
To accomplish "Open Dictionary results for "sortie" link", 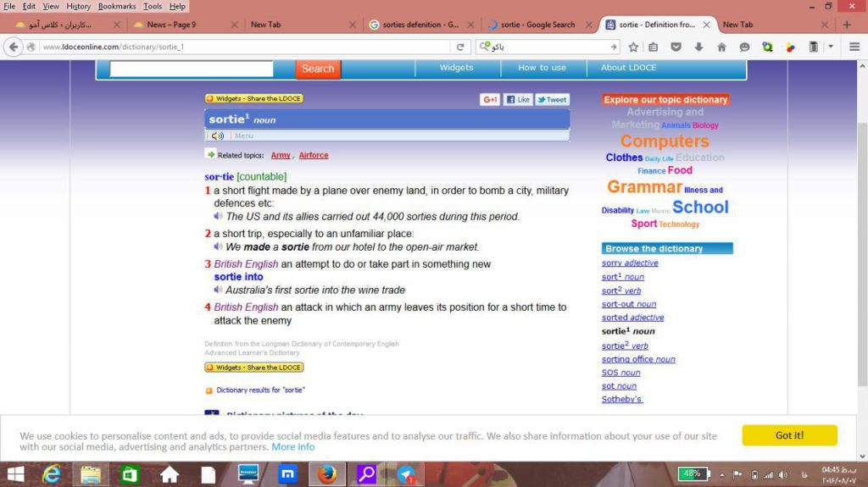I will coord(260,390).
